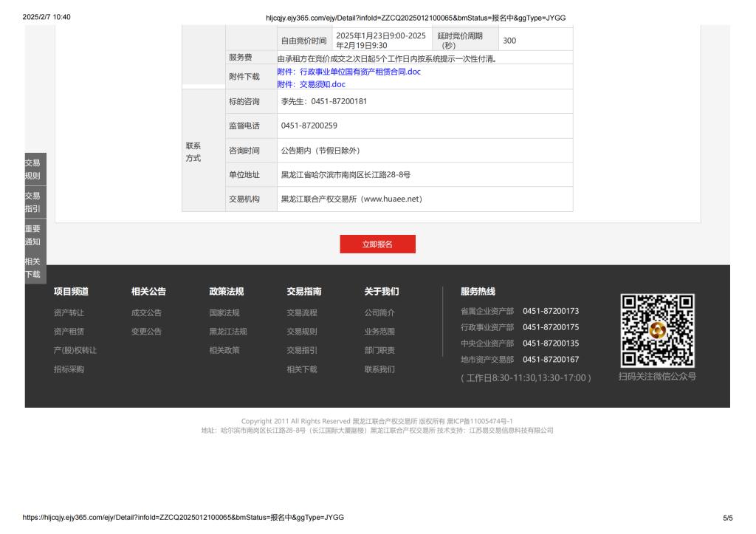756x534 pixels.
Task: Click the red 立即报名 button
Action: [x=377, y=244]
